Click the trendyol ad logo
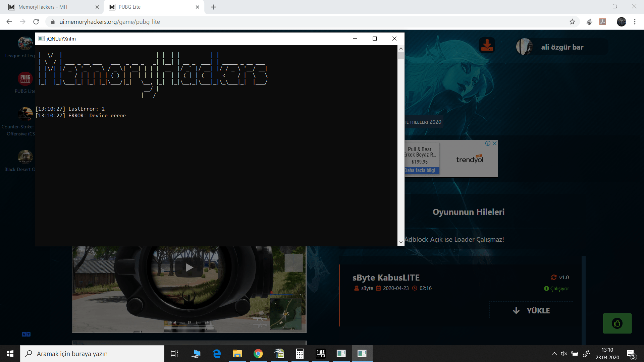Viewport: 644px width, 362px height. (470, 159)
